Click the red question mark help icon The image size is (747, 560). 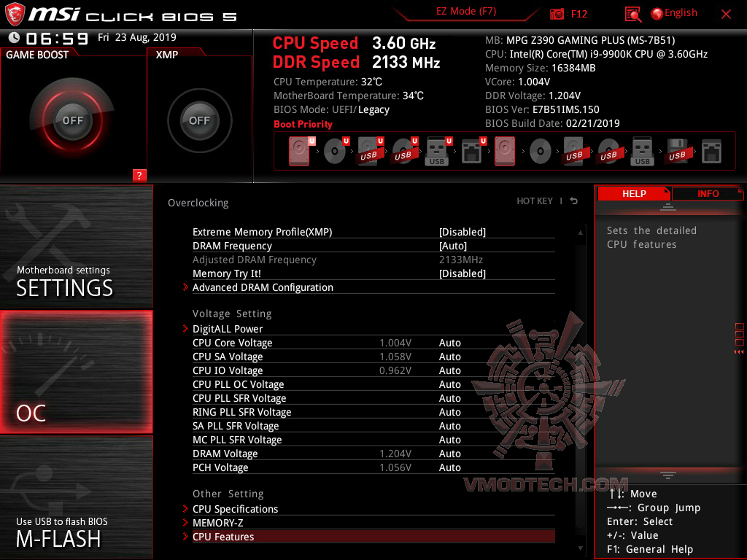pos(139,175)
